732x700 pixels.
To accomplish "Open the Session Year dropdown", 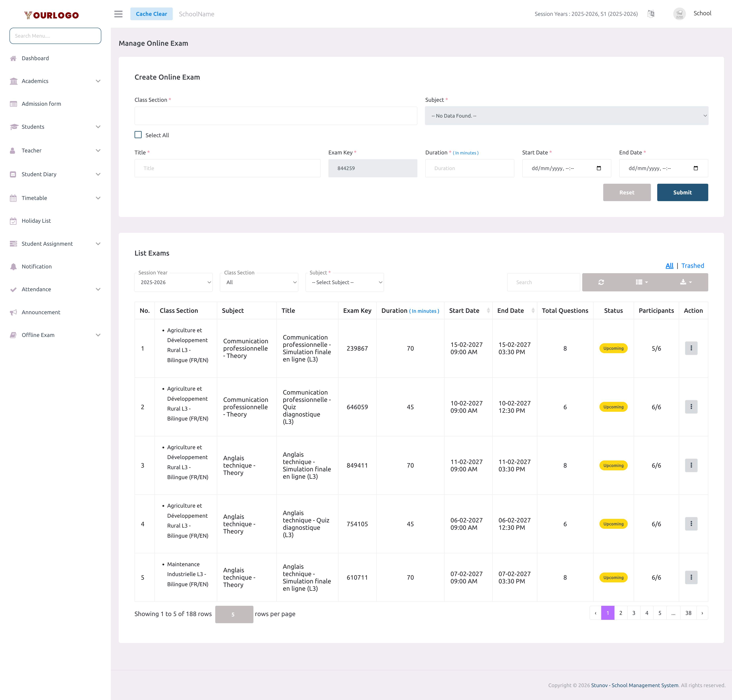I will coord(173,282).
